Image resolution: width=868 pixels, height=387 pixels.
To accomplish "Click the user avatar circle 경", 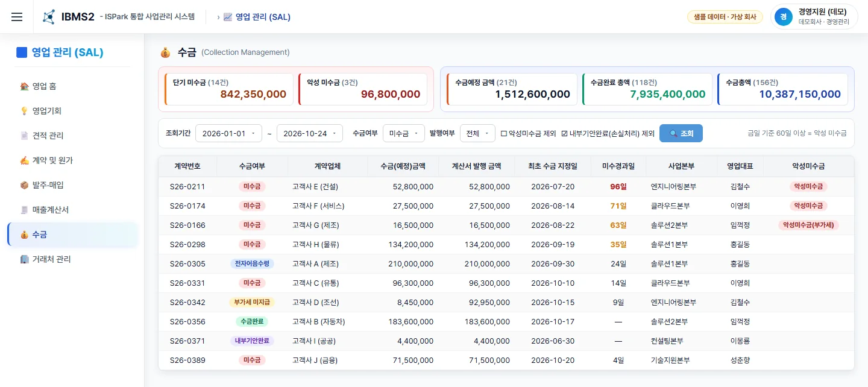I will [x=783, y=17].
